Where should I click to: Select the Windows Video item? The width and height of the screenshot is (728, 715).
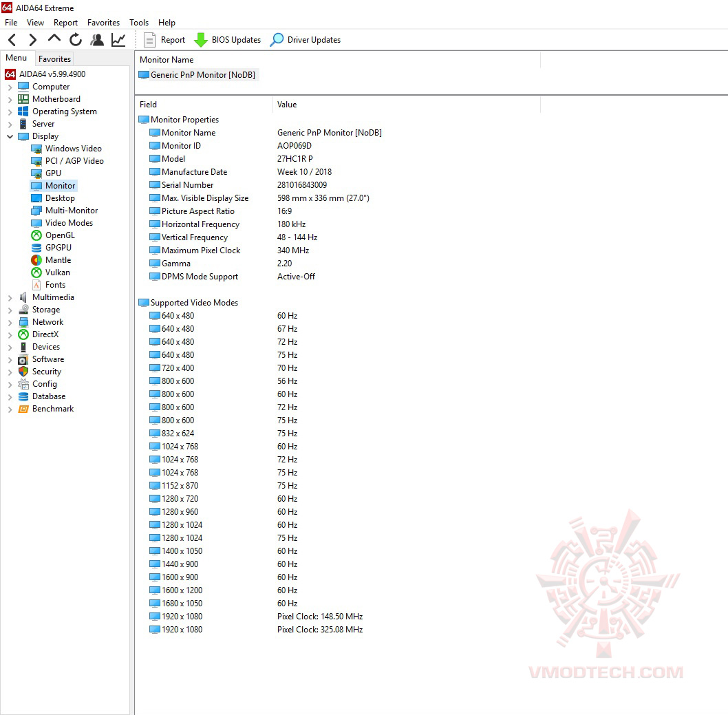coord(66,149)
